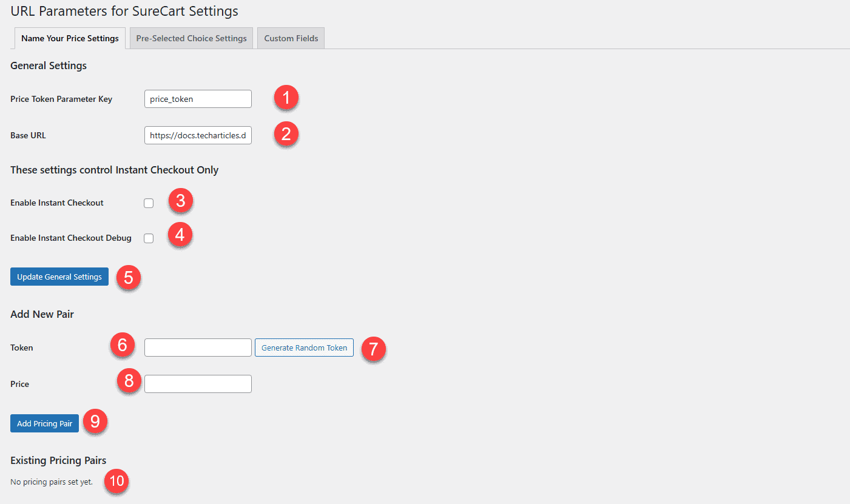Click the Update General Settings button
This screenshot has height=504, width=850.
(x=59, y=277)
